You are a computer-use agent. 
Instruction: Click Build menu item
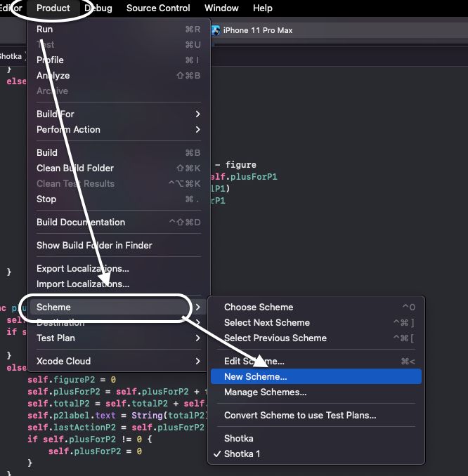pyautogui.click(x=119, y=152)
